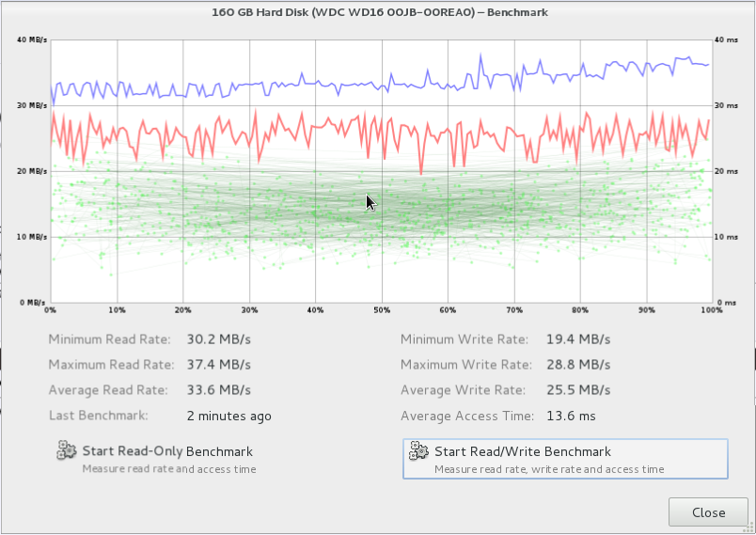This screenshot has width=756, height=535.
Task: Start Read/Write Benchmark
Action: click(x=565, y=459)
